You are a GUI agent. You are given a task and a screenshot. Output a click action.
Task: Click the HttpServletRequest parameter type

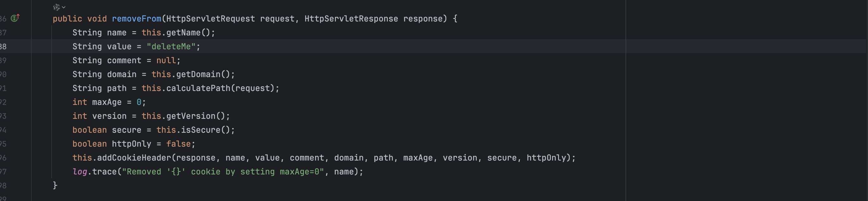tap(211, 19)
